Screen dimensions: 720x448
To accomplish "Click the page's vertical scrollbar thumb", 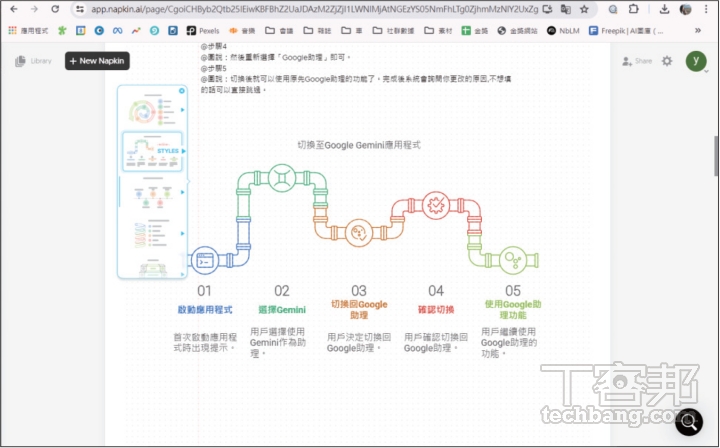I will (716, 156).
